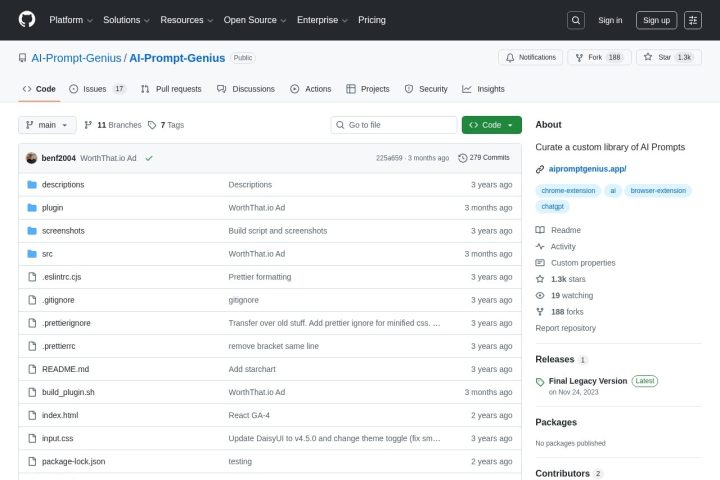
Task: Click the file icon beside index.html
Action: pyautogui.click(x=32, y=415)
